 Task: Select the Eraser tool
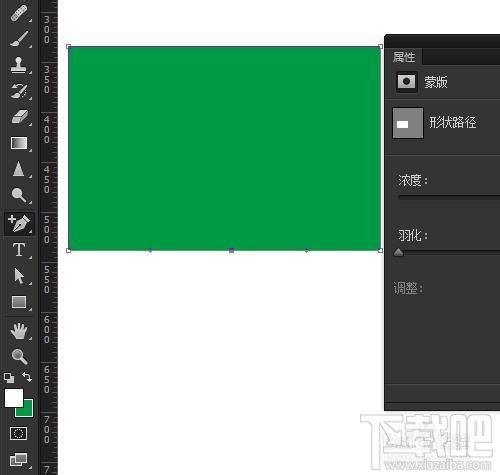20,117
